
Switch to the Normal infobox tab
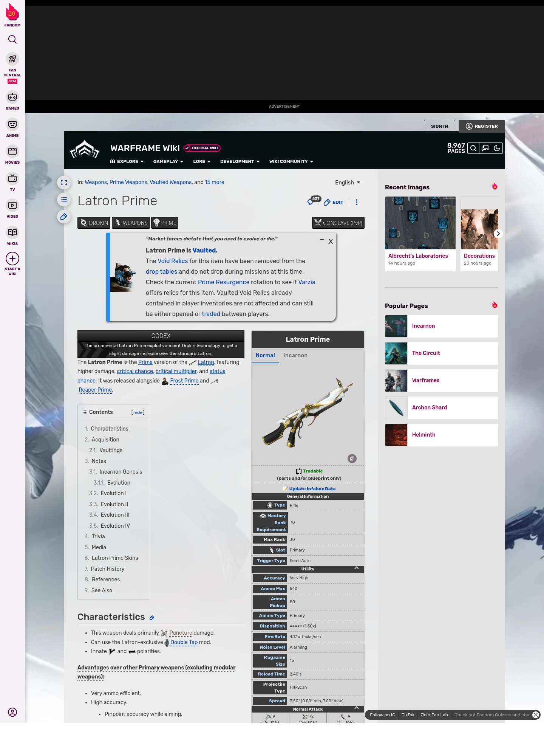click(x=265, y=355)
